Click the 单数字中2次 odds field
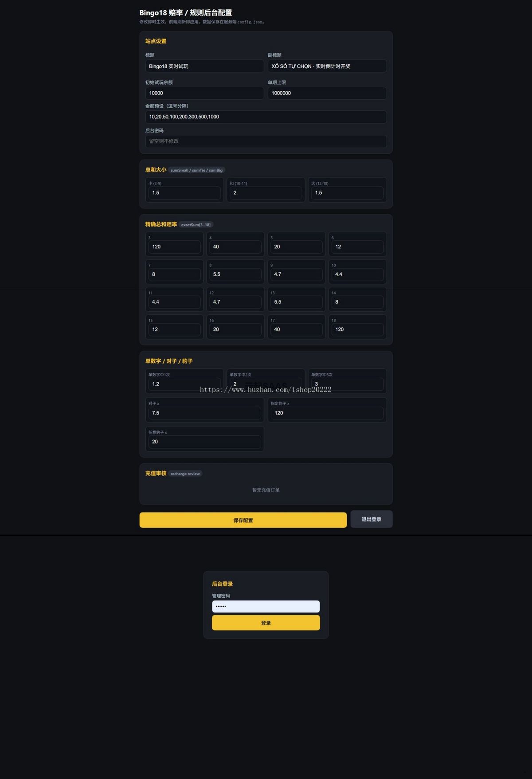 coord(266,384)
